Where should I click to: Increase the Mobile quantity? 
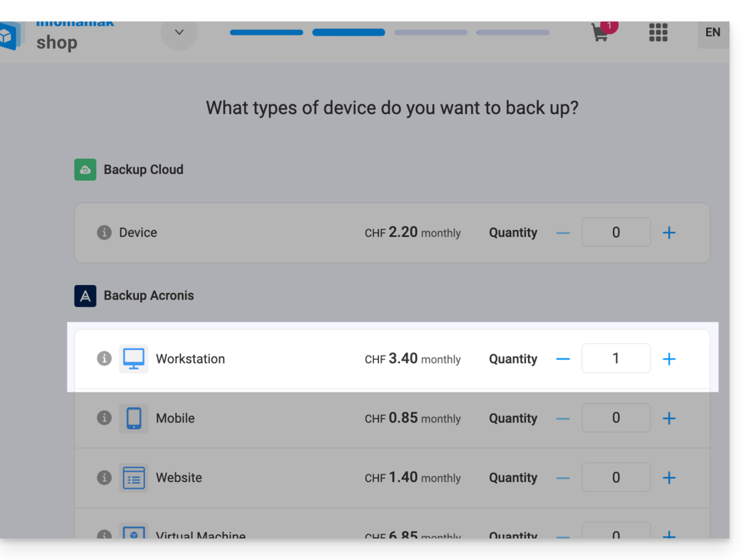click(669, 419)
